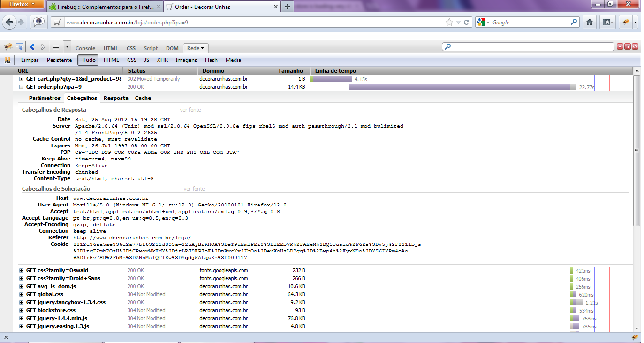This screenshot has height=343, width=644.
Task: Go back in Firebug panel history
Action: [x=32, y=47]
